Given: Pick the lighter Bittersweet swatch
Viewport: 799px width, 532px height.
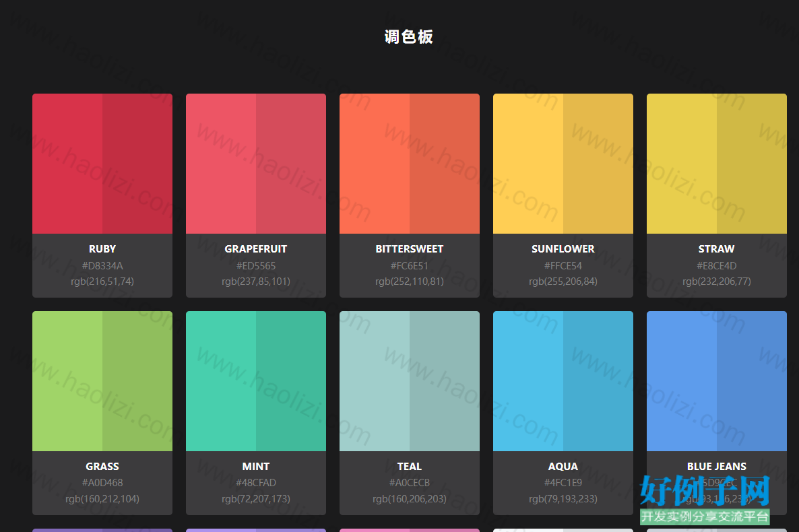Looking at the screenshot, I should click(x=375, y=164).
